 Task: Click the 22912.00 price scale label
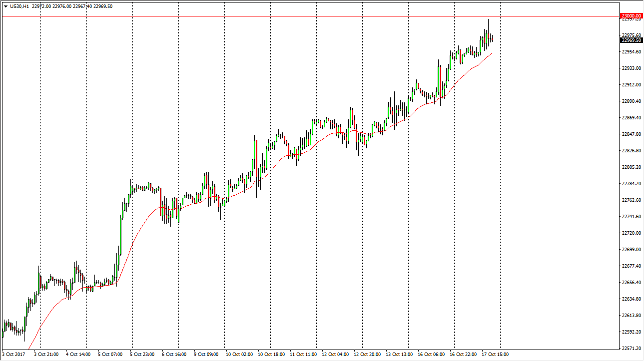click(631, 85)
